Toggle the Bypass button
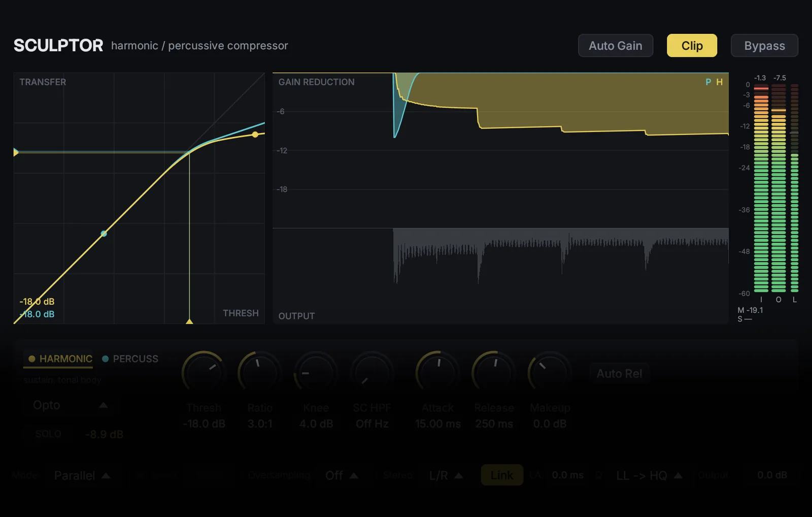 coord(764,46)
